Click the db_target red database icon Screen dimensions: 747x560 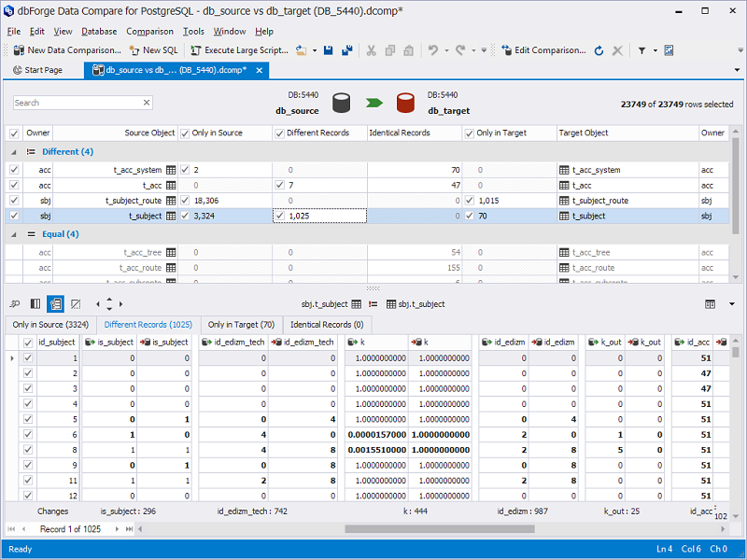(405, 103)
